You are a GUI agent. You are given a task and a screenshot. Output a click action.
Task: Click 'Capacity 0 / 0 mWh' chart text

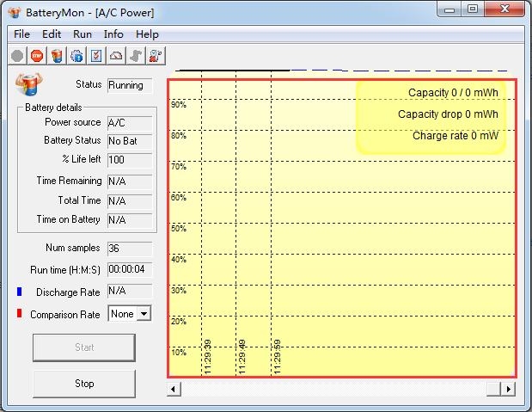coord(453,93)
